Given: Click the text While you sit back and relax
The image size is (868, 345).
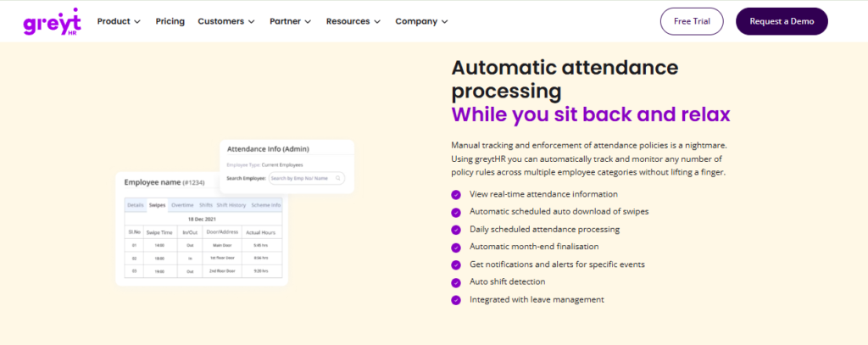Looking at the screenshot, I should tap(591, 114).
